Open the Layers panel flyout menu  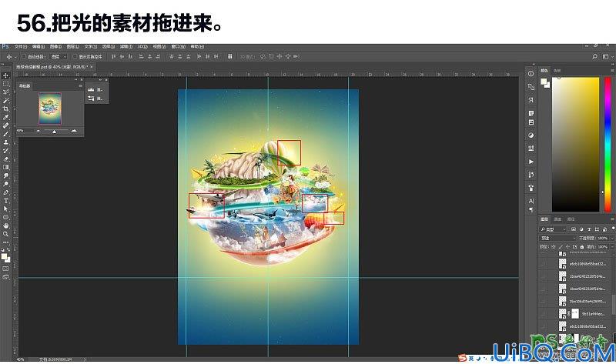pos(612,219)
